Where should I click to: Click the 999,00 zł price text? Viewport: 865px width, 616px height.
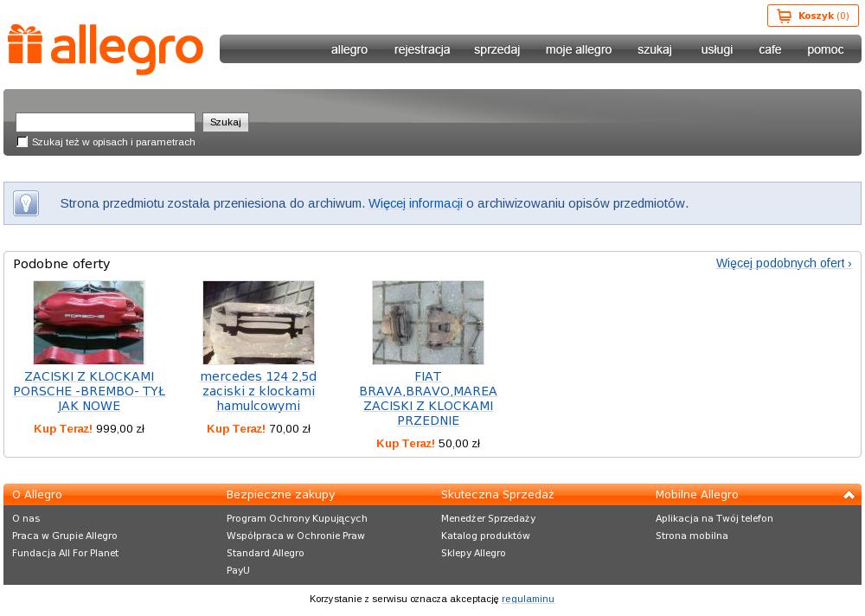tap(120, 429)
